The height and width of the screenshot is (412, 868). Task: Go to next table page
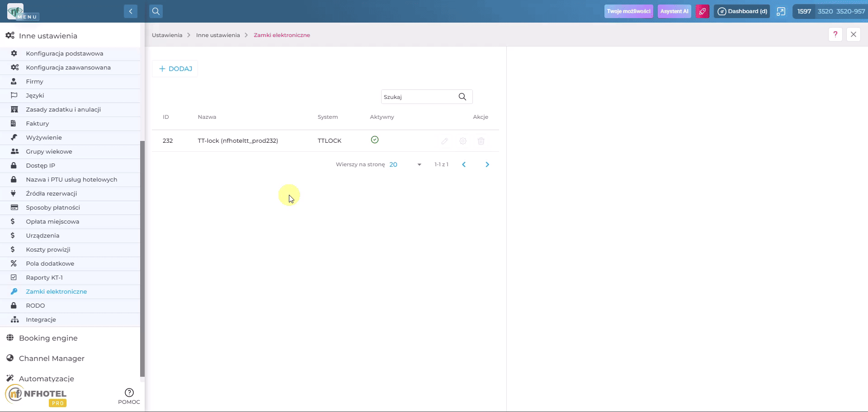(x=487, y=164)
